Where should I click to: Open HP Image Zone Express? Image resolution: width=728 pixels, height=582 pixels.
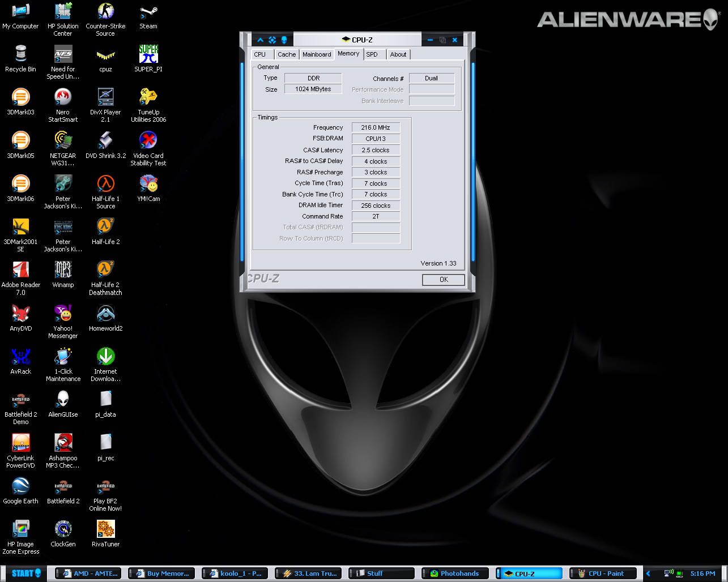(x=20, y=538)
